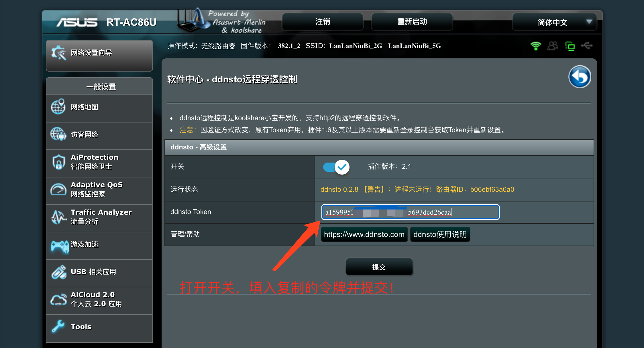
Task: Click the USB status icon
Action: click(587, 46)
